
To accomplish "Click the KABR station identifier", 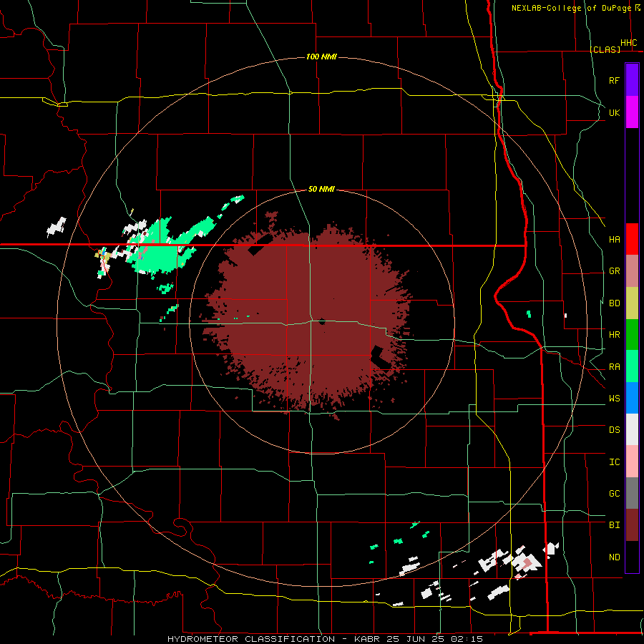I will tap(367, 639).
